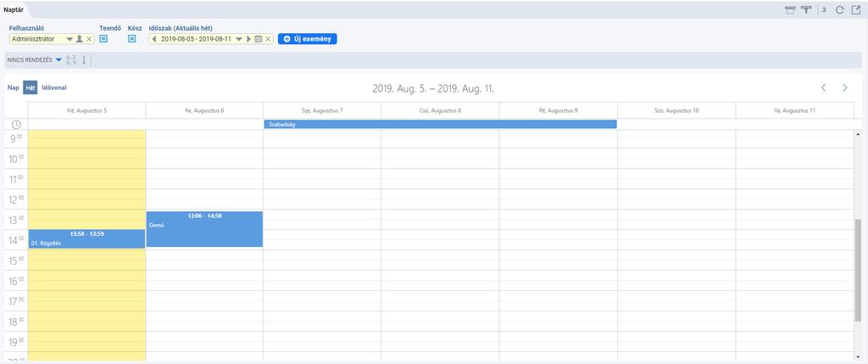Open the date picker calendar icon
Screen dimensions: 868x364
pos(258,39)
